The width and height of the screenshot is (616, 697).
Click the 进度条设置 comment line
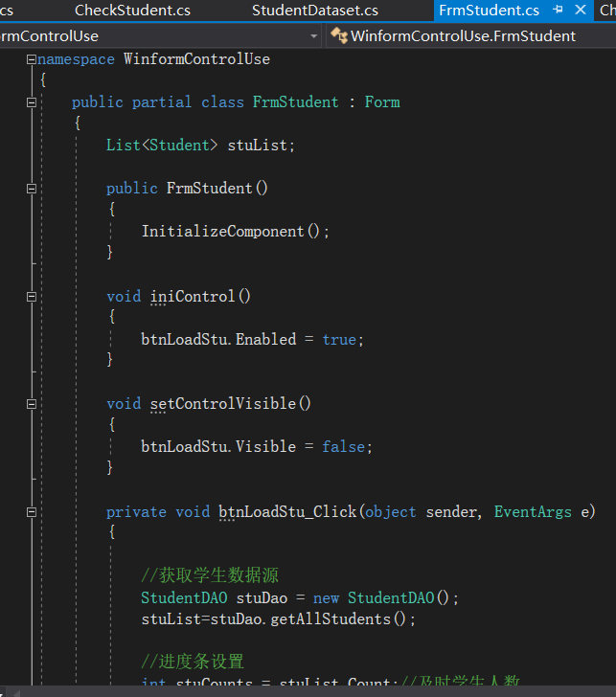pos(193,662)
